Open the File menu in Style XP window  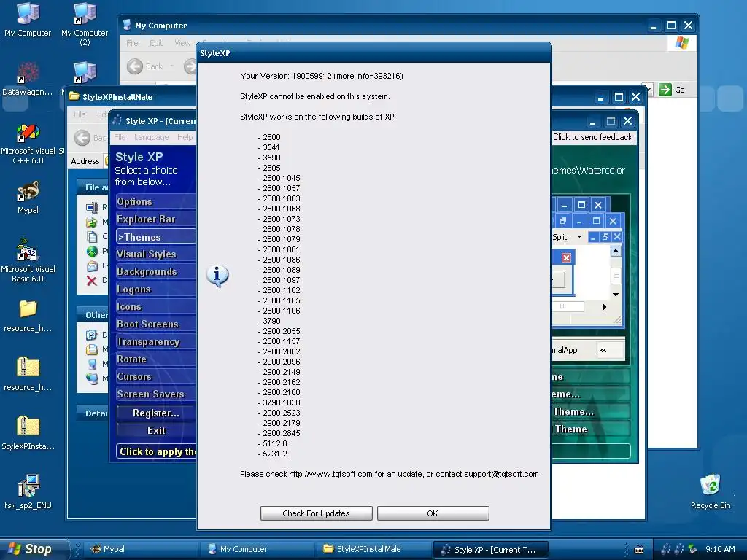(120, 137)
